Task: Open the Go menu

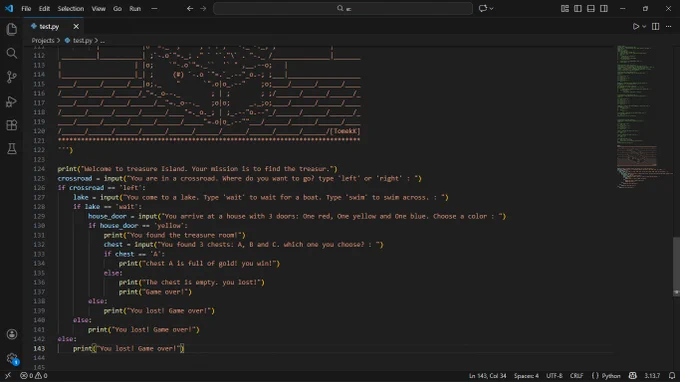Action: coord(117,8)
